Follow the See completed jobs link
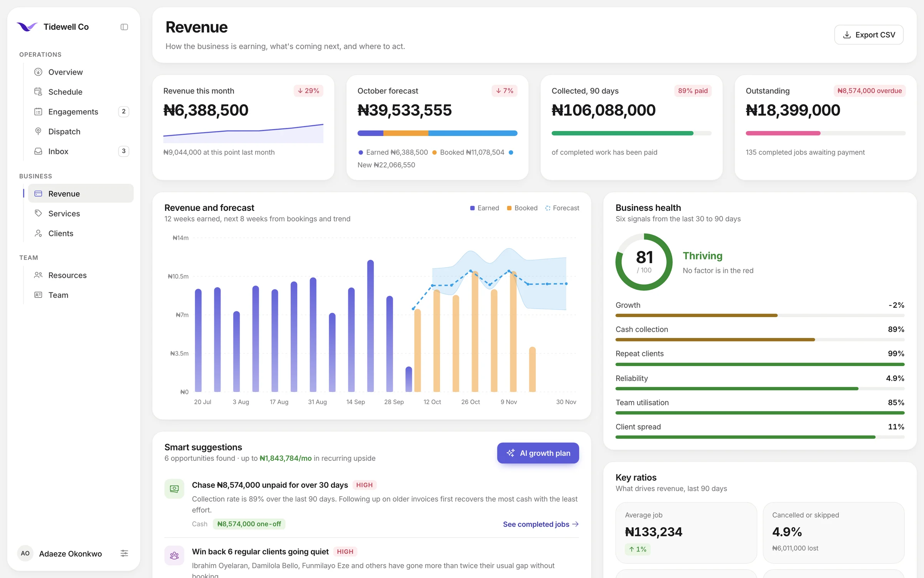Screen dimensions: 924x578 click(x=541, y=524)
